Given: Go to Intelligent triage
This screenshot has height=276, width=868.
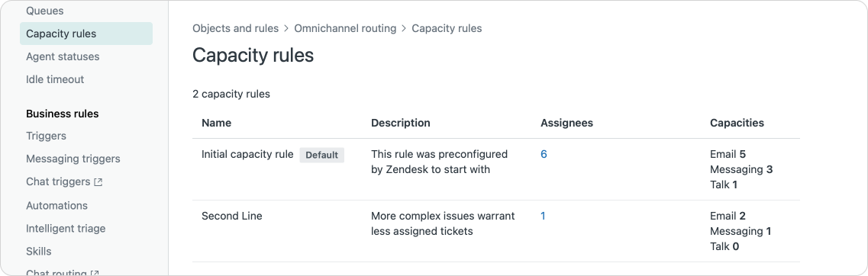Looking at the screenshot, I should pyautogui.click(x=66, y=229).
